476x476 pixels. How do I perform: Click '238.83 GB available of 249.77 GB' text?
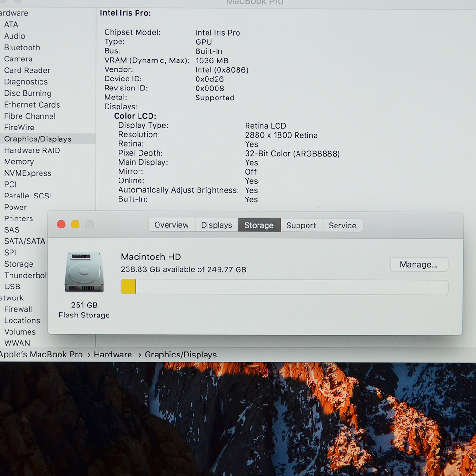183,269
